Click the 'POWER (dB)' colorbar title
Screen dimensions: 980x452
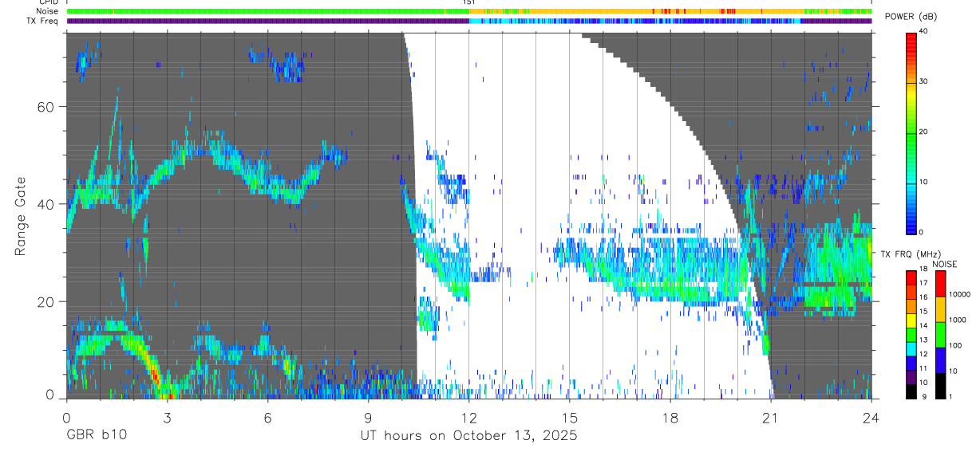point(912,18)
